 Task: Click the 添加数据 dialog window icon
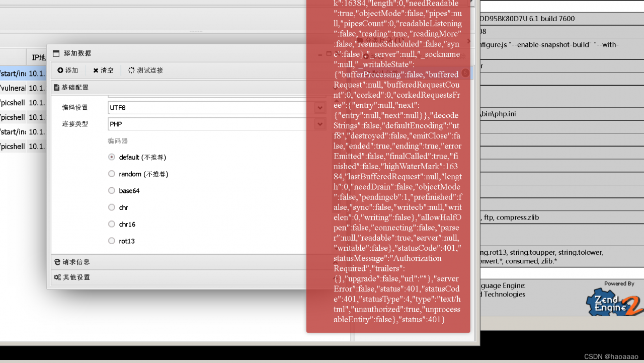coord(56,53)
